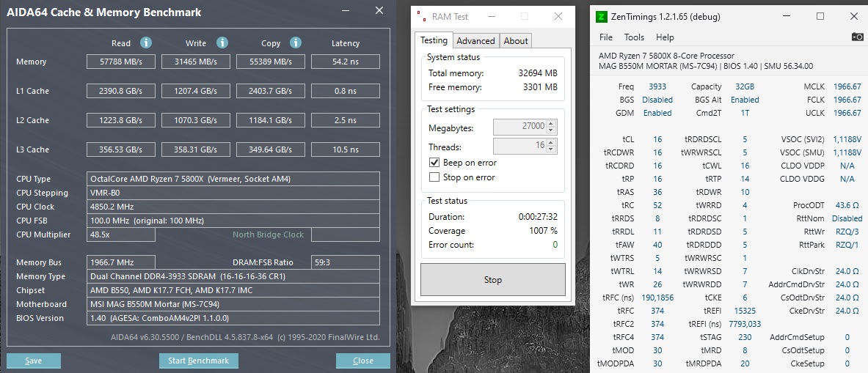Click the L3 Cache Copy value 349.64 GB/s
Viewport: 868px width, 373px height.
coord(271,149)
